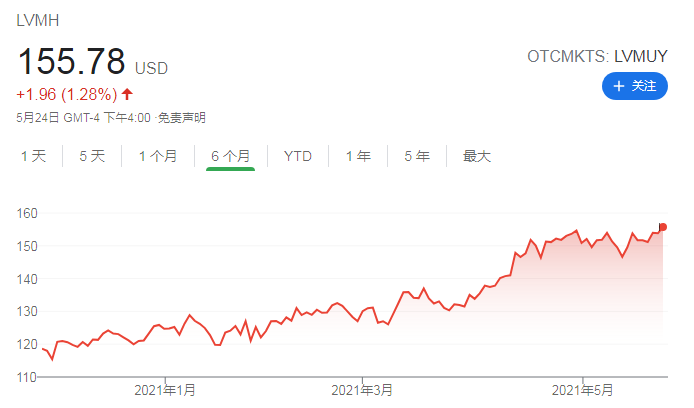694x408 pixels.
Task: Click the USD currency label
Action: click(151, 69)
